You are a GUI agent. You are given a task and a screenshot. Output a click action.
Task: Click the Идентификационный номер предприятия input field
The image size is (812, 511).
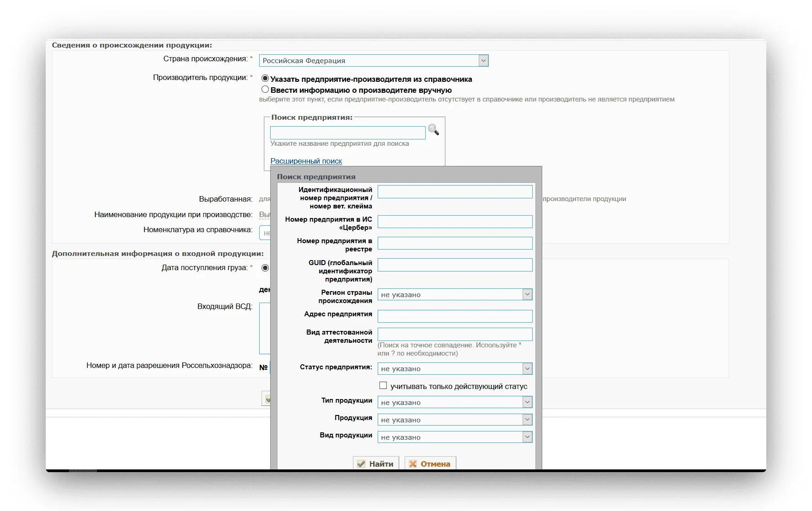455,192
